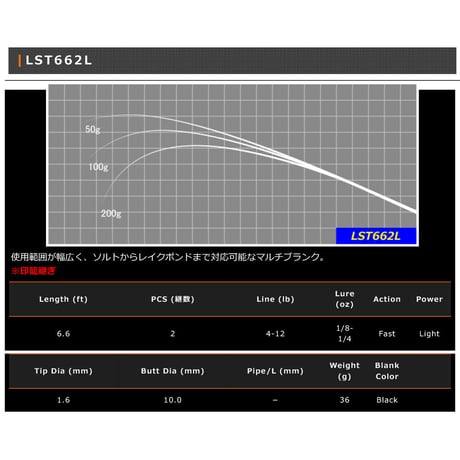Click the Pipe/L (mm) header

pos(275,371)
